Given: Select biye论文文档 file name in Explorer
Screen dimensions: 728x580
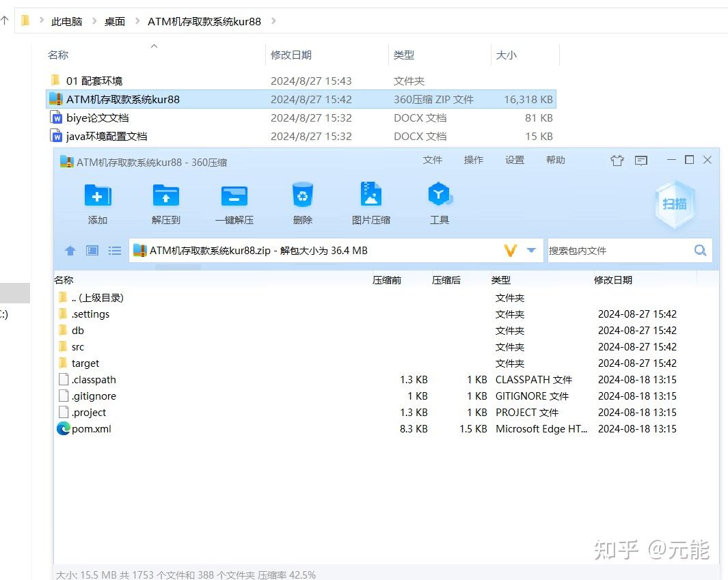Looking at the screenshot, I should click(x=98, y=118).
